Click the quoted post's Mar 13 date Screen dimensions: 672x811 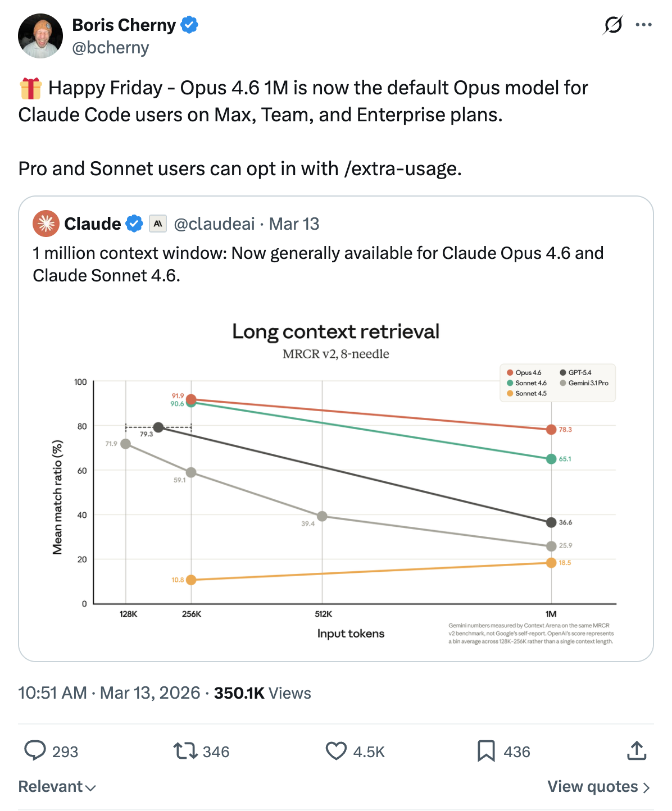click(294, 224)
